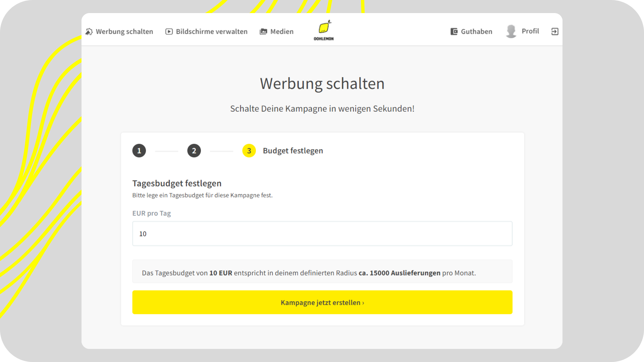Open the Profil avatar icon
This screenshot has height=362, width=644.
click(511, 31)
